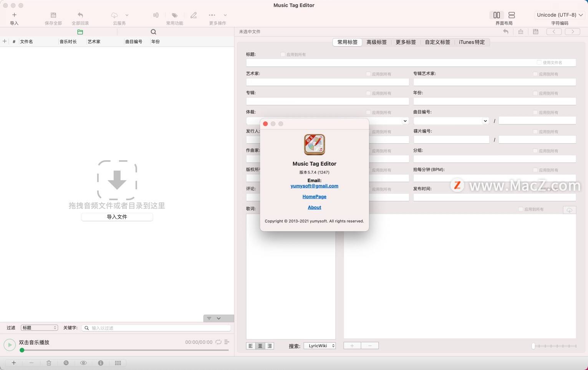
Task: Check 'Apply to all' for album artist
Action: [x=535, y=74]
